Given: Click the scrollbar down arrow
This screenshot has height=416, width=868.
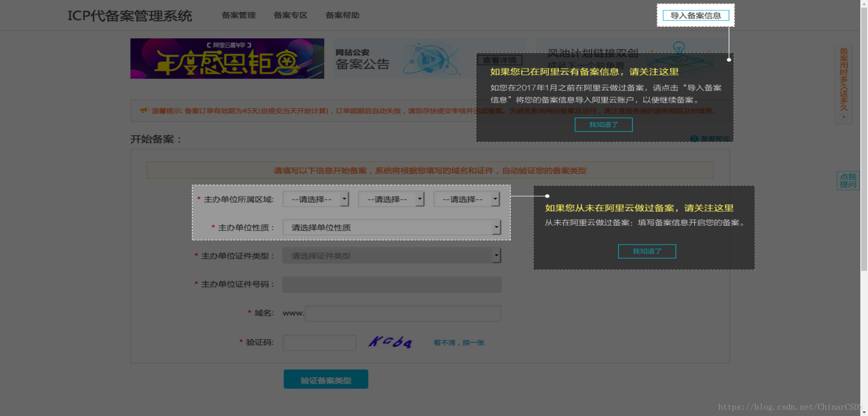Looking at the screenshot, I should tap(864, 412).
